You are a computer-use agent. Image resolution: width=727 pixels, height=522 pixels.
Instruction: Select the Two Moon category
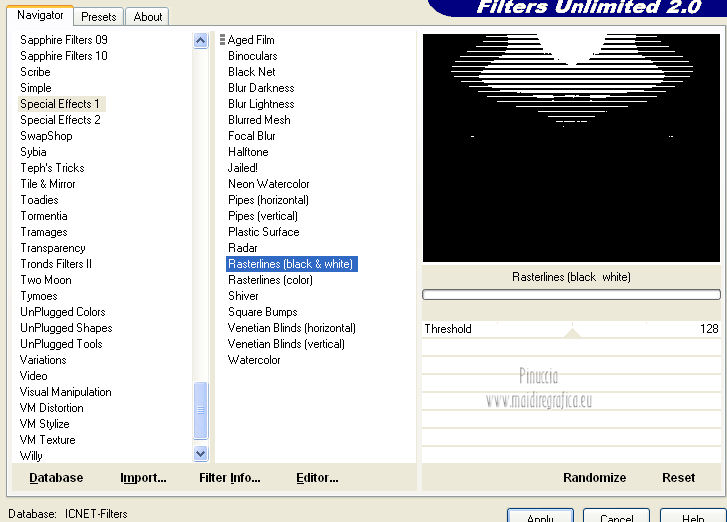click(46, 280)
